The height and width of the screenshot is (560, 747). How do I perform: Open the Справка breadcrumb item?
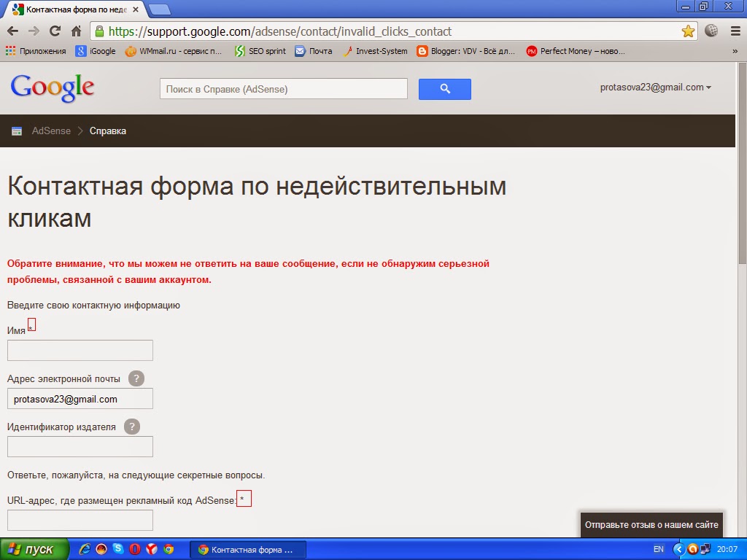tap(108, 131)
